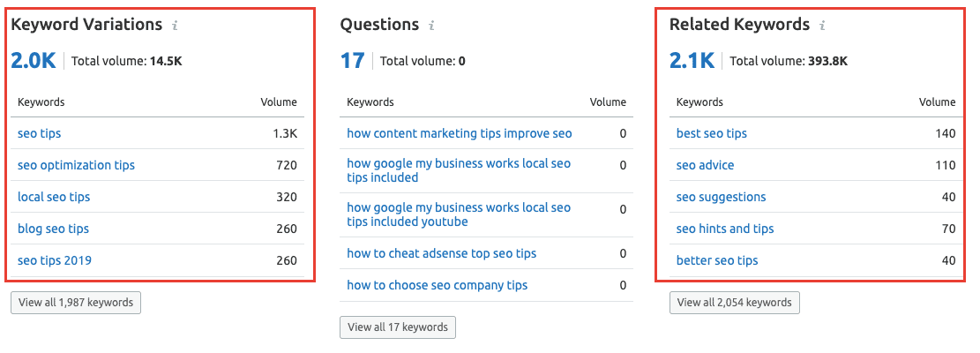The width and height of the screenshot is (980, 353).
Task: Open 'how to choose seo company tips' link
Action: (437, 285)
